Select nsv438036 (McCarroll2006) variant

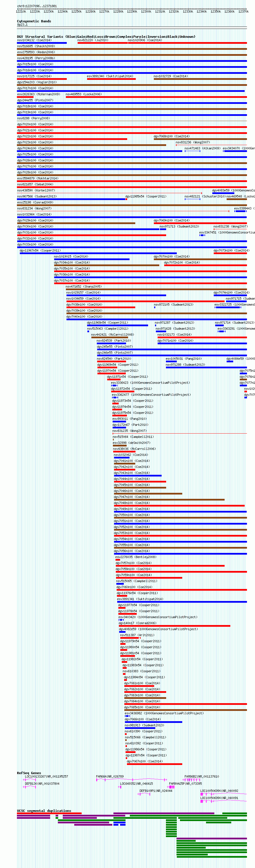pos(134,449)
